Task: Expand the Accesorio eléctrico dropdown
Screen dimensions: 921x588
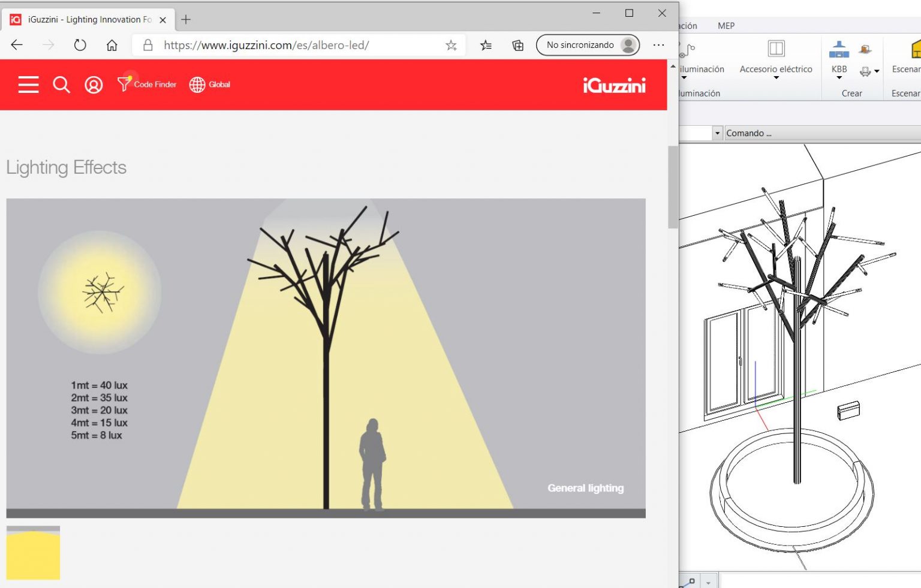Action: pyautogui.click(x=776, y=77)
